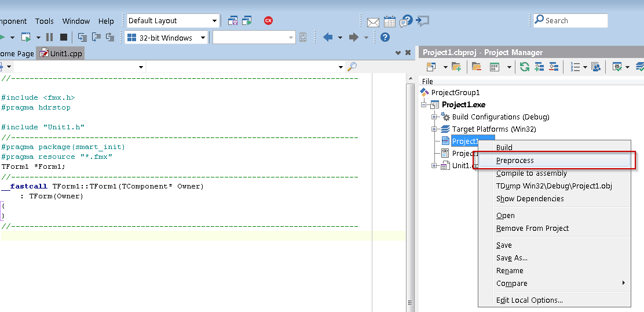644x312 pixels.
Task: Open the Forward navigation history dropdown
Action: click(367, 38)
